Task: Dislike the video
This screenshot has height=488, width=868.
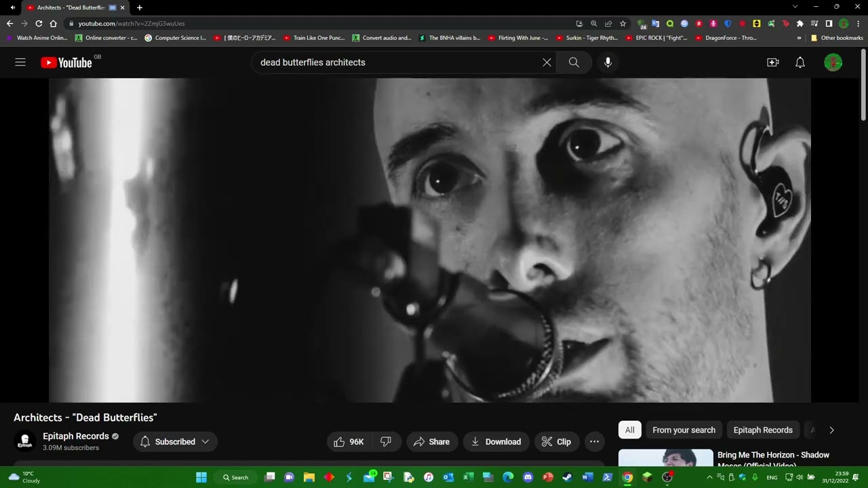Action: tap(386, 442)
